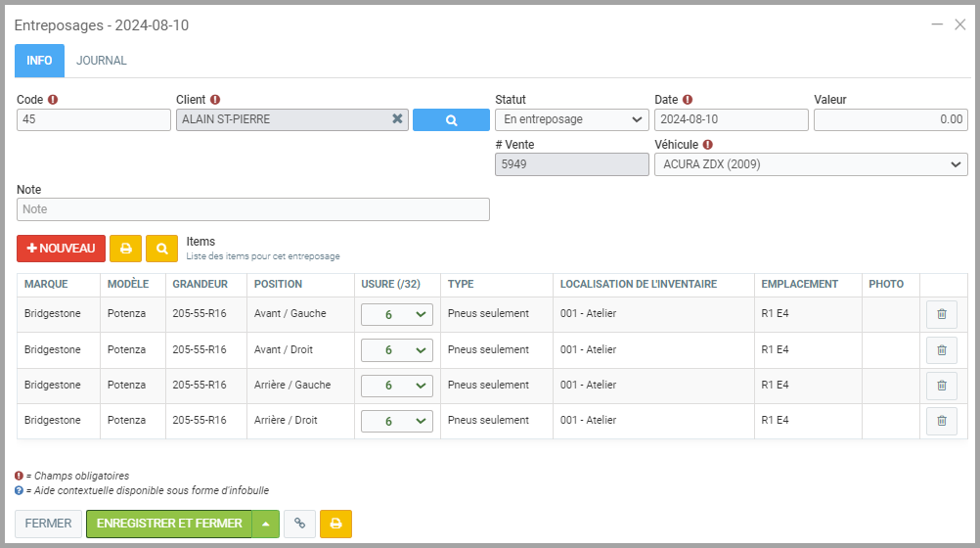
Task: Delete the Avant / Gauche tire row
Action: [941, 314]
